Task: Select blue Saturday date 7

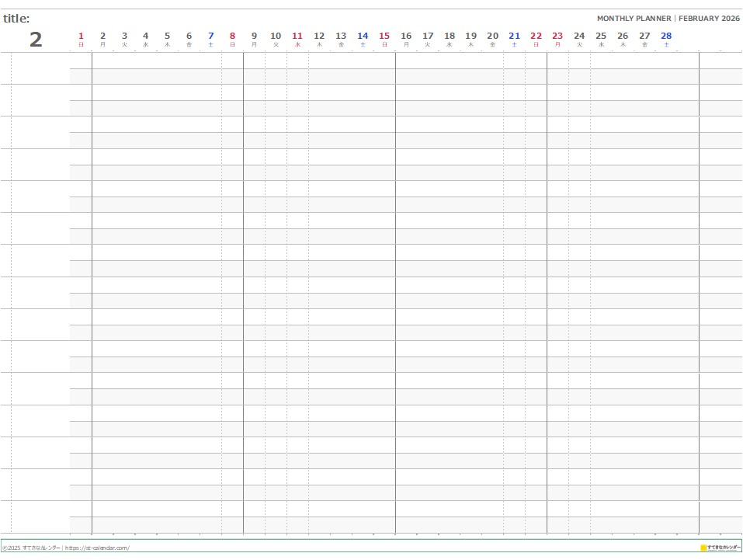Action: 210,36
